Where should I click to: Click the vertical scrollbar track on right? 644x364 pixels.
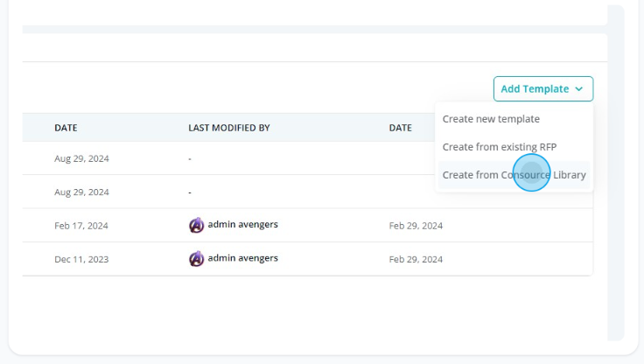(x=616, y=172)
